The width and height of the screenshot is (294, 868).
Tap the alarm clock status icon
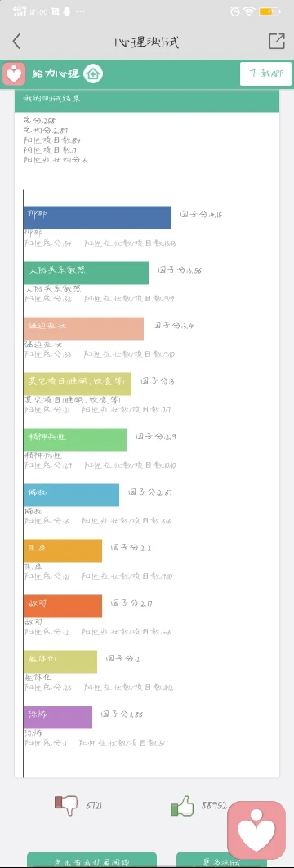(x=235, y=11)
